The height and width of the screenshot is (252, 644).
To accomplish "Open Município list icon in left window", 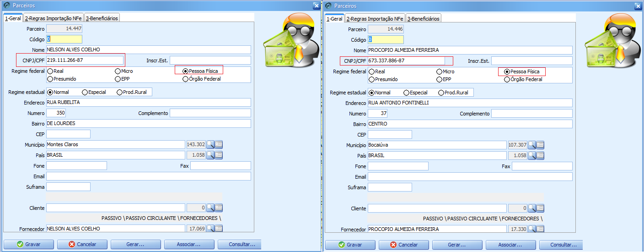I will [x=219, y=144].
